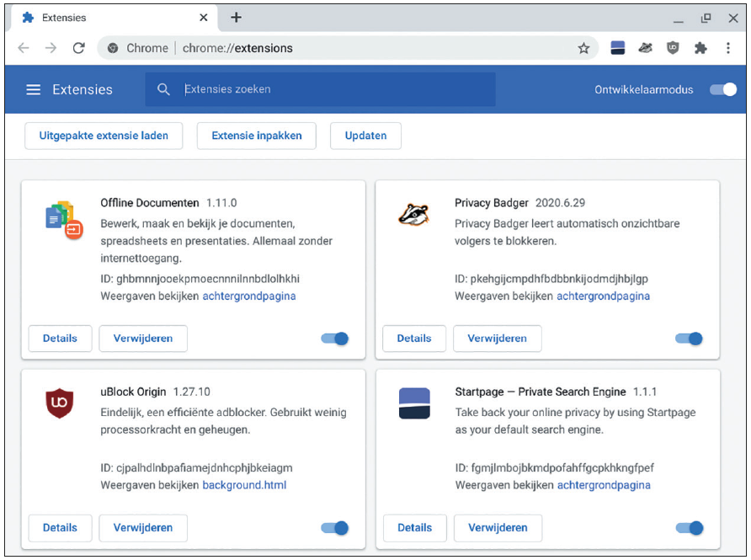Open Details for Offline Documenten
The height and width of the screenshot is (560, 751).
[x=60, y=339]
